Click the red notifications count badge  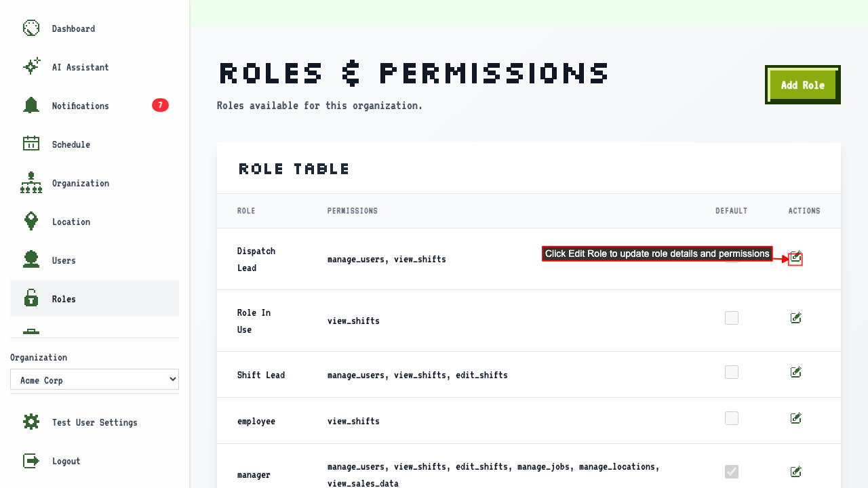[x=160, y=105]
